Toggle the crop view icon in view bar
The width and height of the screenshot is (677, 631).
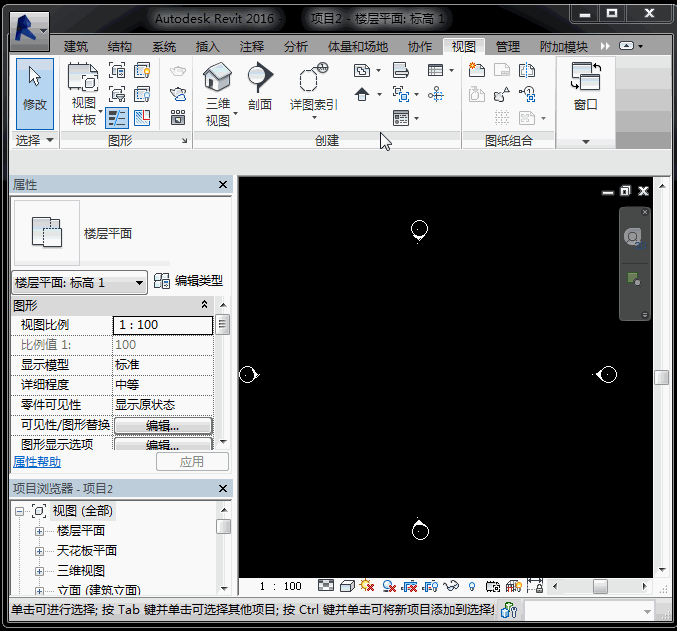[x=409, y=586]
